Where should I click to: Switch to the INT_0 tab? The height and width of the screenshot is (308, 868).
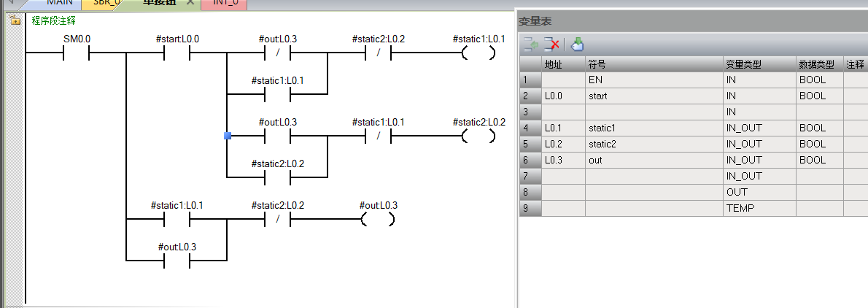point(225,3)
